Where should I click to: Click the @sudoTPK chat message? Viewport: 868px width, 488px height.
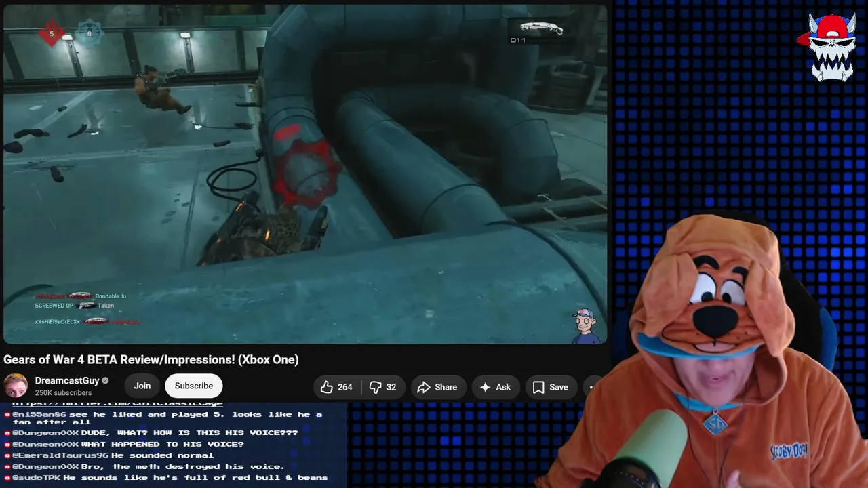tap(166, 478)
